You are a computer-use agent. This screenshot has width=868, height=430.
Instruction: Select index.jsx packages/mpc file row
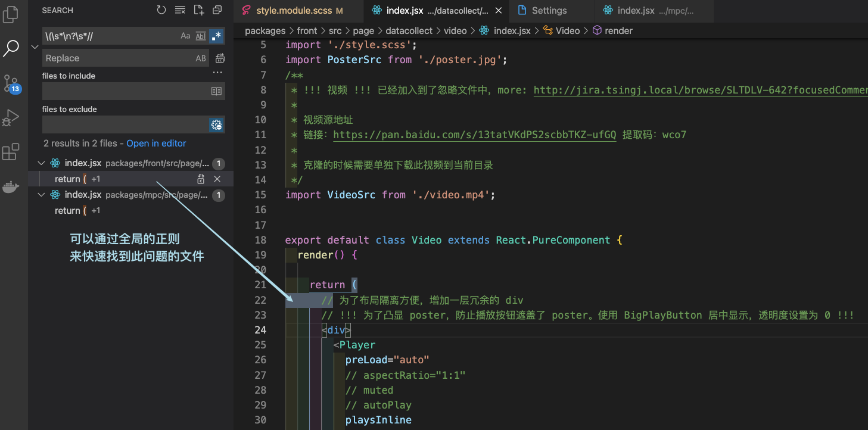click(x=131, y=195)
